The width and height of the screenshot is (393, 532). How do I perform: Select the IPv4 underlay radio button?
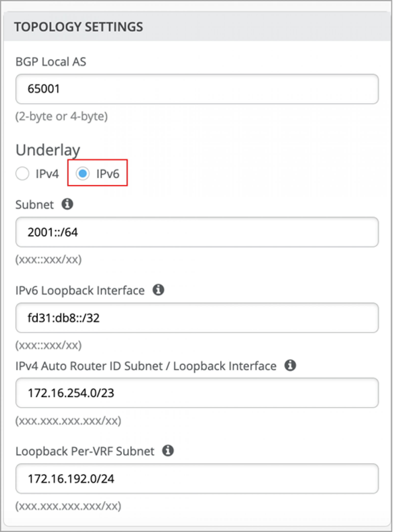click(22, 174)
